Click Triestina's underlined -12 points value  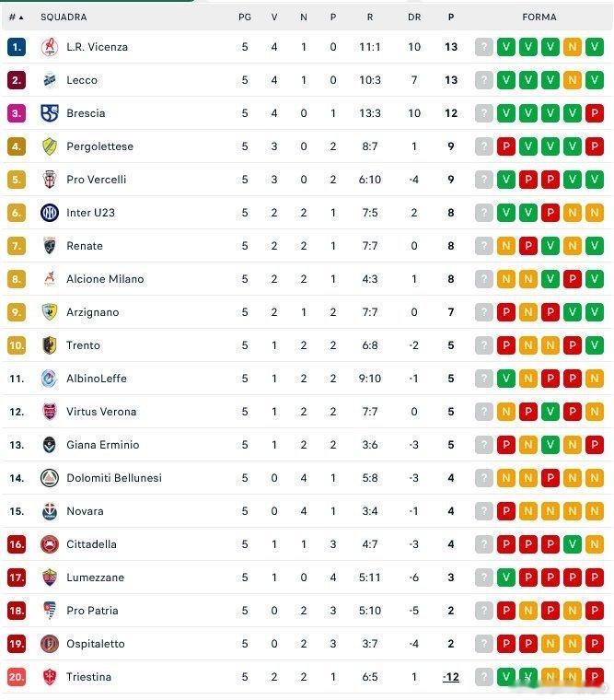451,677
